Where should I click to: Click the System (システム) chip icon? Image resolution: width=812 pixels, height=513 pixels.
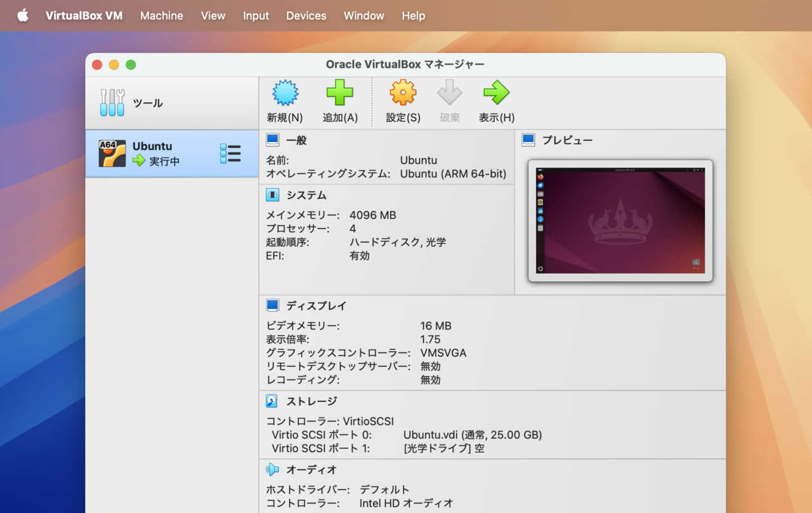[x=273, y=195]
